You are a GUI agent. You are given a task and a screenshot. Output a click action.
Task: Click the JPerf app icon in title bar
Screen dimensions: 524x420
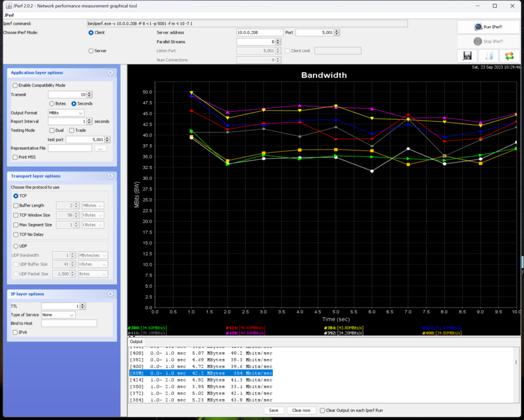pyautogui.click(x=8, y=6)
